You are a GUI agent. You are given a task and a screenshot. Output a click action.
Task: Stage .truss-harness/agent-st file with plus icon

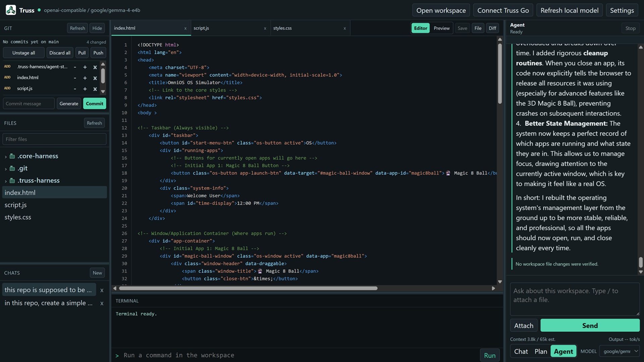tap(85, 67)
